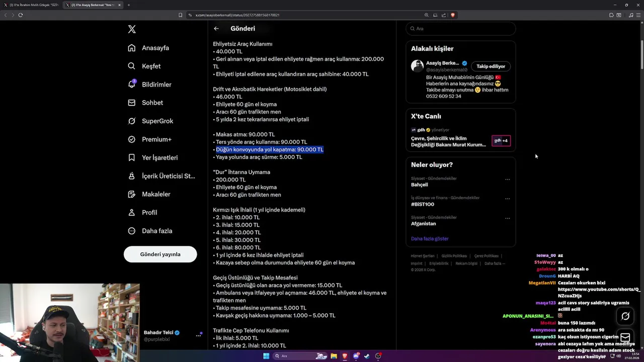Open more options for the Afganistan trend
Image resolution: width=644 pixels, height=362 pixels.
point(507,218)
